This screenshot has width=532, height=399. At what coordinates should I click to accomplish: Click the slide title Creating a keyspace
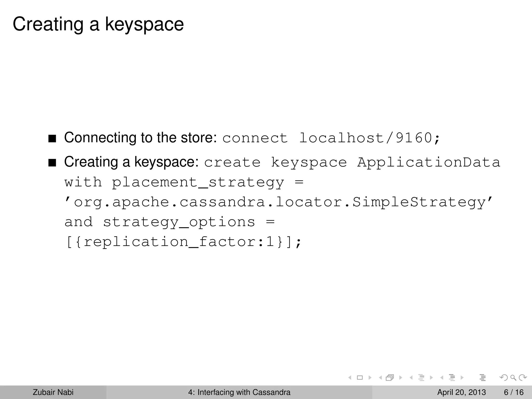pyautogui.click(x=98, y=24)
